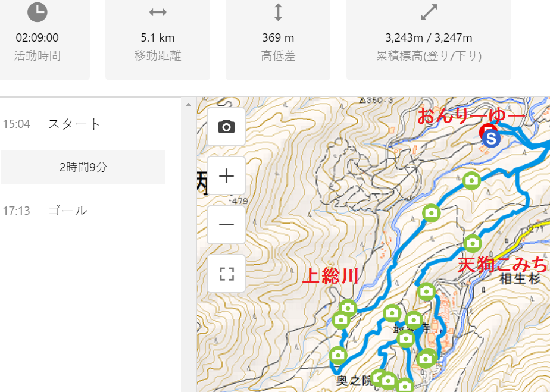This screenshot has height=392, width=550.
Task: Click the vertical arrow icon above 高低差
Action: [278, 12]
